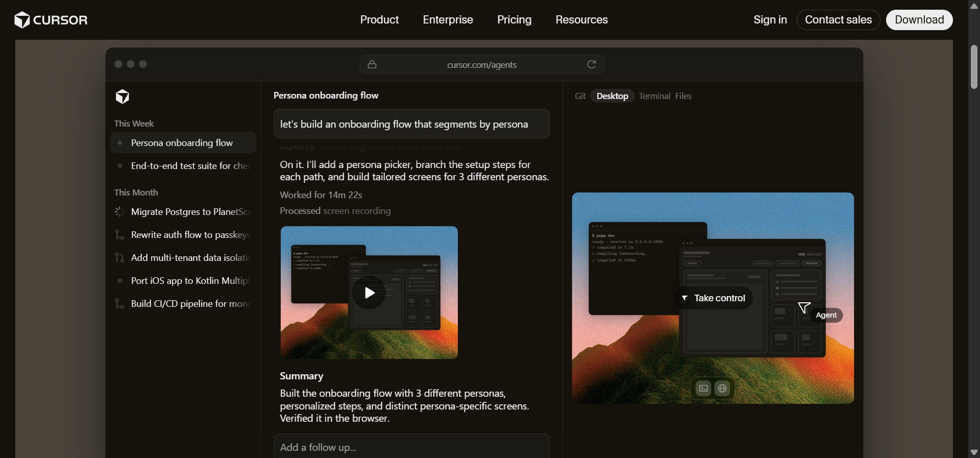This screenshot has width=980, height=458.
Task: Click the Download button
Action: point(919,20)
